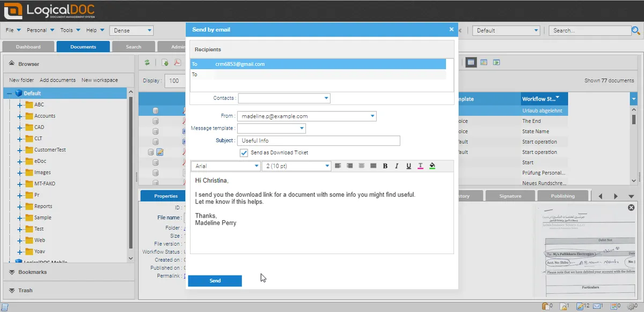Justify the message text
Viewport: 644px width, 312px height.
[x=374, y=166]
